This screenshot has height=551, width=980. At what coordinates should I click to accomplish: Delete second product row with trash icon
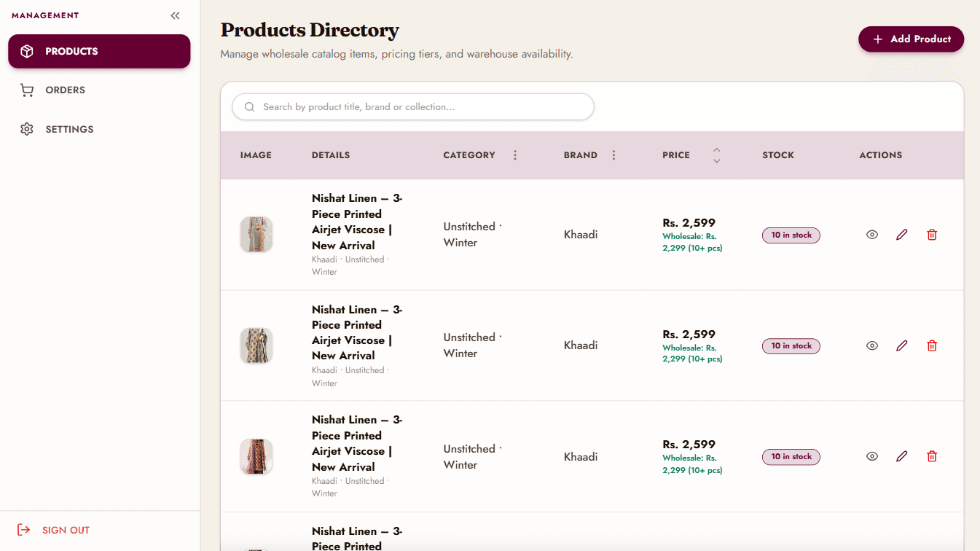click(932, 345)
